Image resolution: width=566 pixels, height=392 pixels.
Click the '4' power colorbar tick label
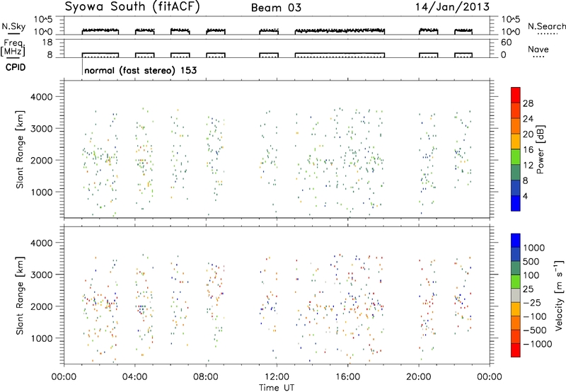pyautogui.click(x=525, y=196)
